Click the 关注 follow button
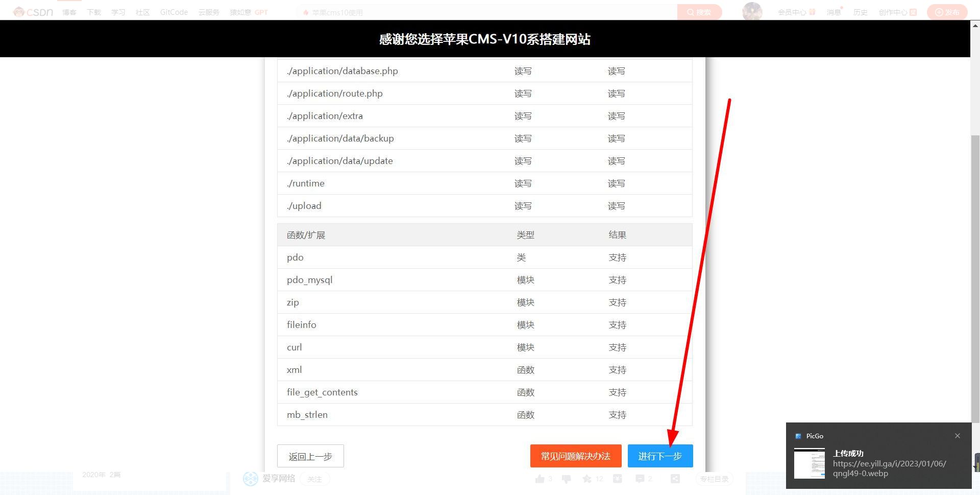Image resolution: width=980 pixels, height=495 pixels. tap(315, 479)
